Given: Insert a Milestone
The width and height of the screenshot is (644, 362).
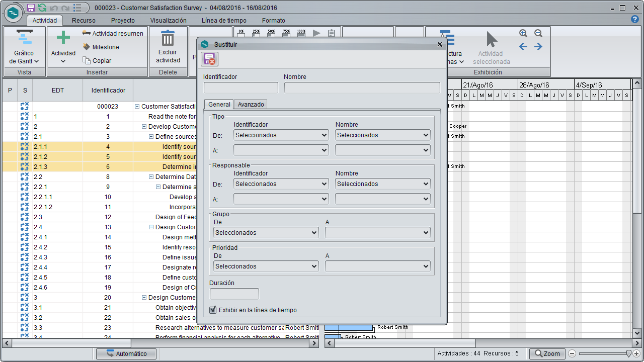Looking at the screenshot, I should [101, 47].
